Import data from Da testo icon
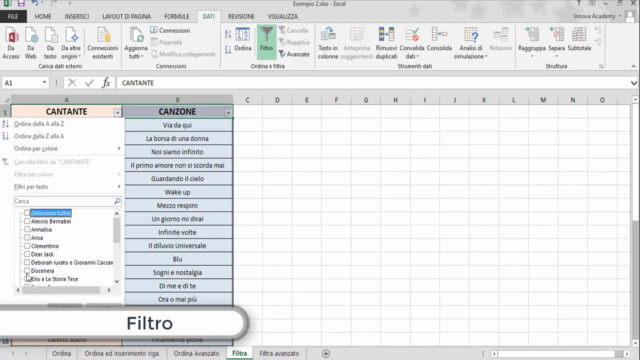The width and height of the screenshot is (640, 360). click(50, 43)
